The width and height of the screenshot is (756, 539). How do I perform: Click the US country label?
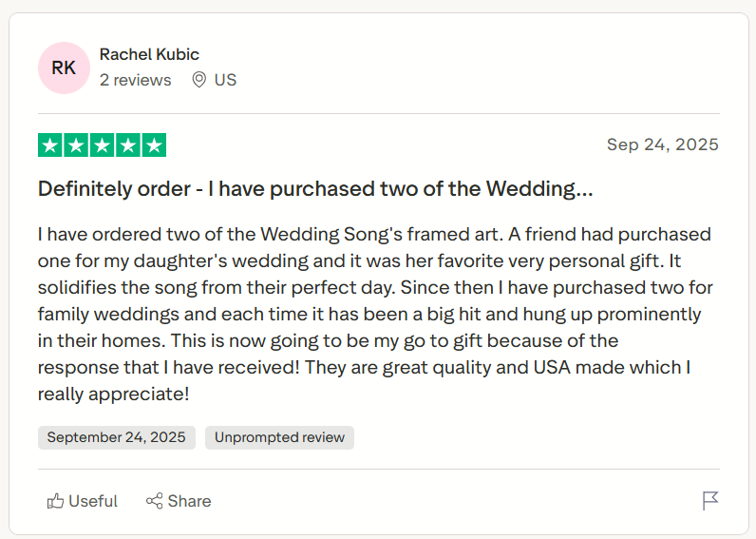coord(225,80)
